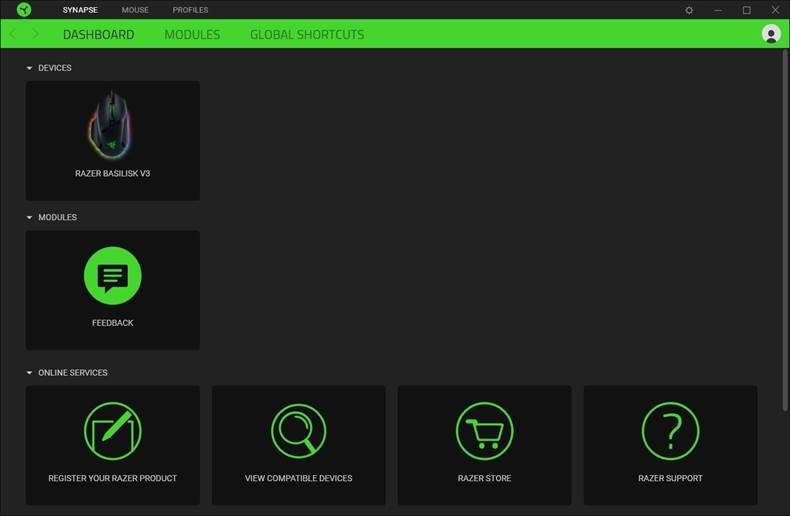790x516 pixels.
Task: Open the Razer Store cart icon
Action: point(484,431)
